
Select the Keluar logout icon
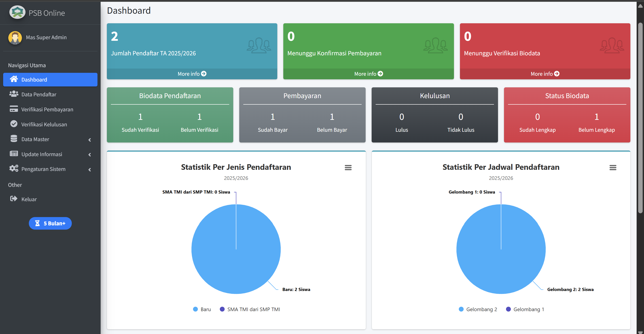click(x=14, y=199)
